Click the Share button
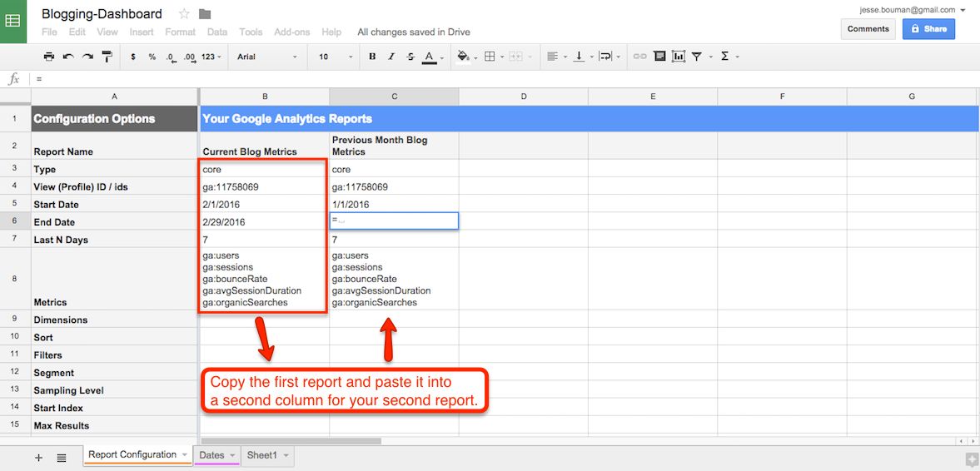The width and height of the screenshot is (980, 471). (x=928, y=29)
